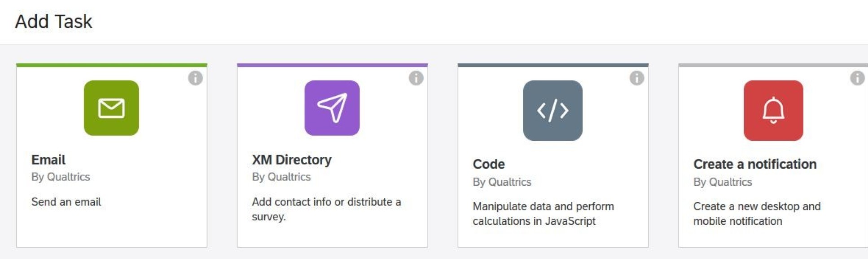Click the green Email envelope icon
868x259 pixels.
[x=111, y=108]
